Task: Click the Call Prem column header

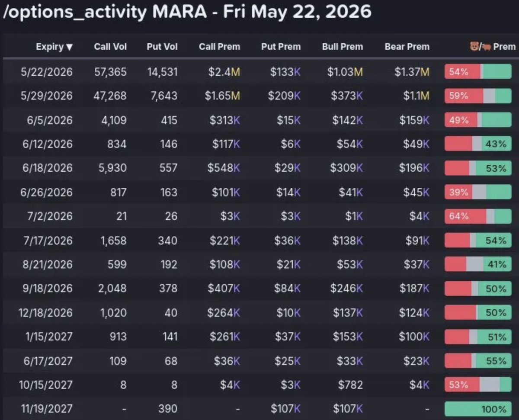Action: [x=219, y=47]
